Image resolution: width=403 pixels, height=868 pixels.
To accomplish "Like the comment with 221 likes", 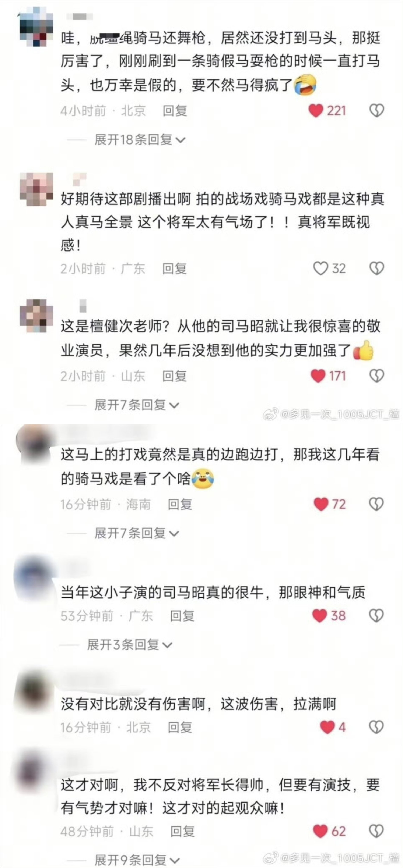I will 316,111.
